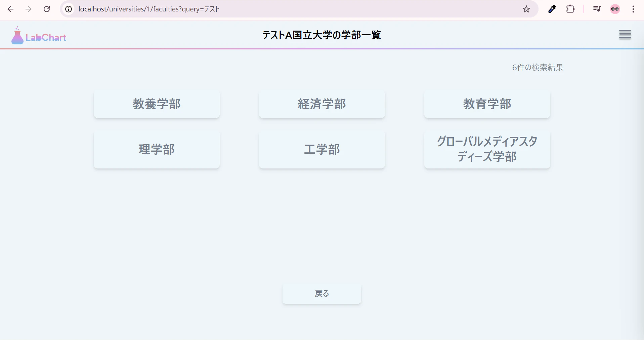Screen dimensions: 644x340
Task: Open グローバルメディアスタディーズ学部 card
Action: [x=487, y=149]
